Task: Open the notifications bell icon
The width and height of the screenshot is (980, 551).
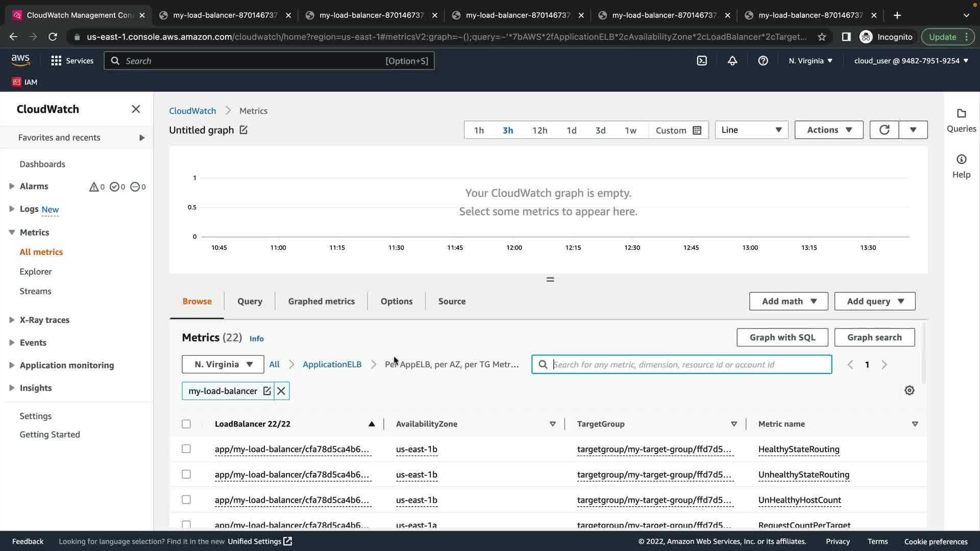Action: click(x=732, y=61)
